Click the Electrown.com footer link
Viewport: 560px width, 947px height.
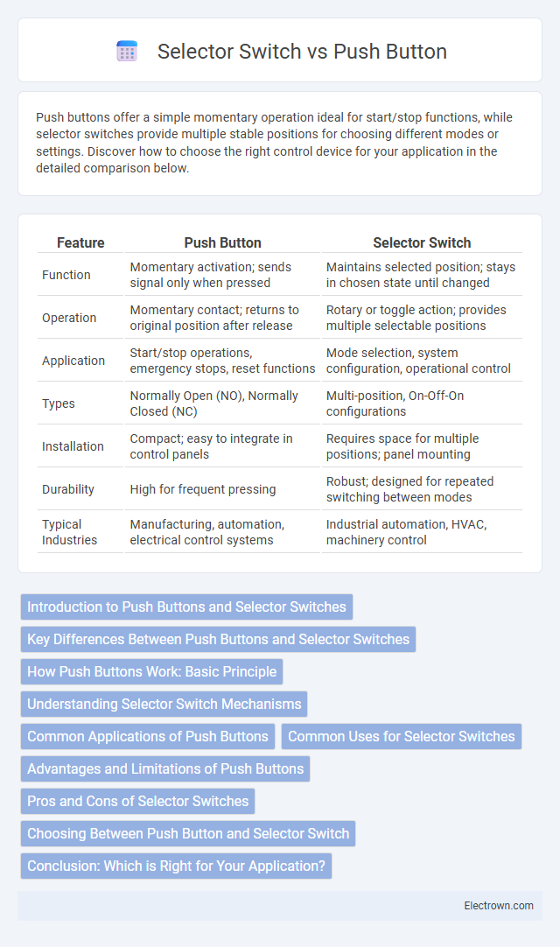[499, 905]
